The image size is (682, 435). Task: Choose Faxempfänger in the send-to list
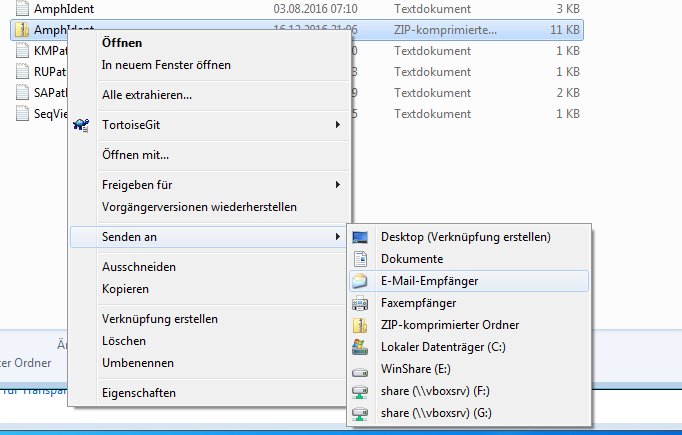point(419,303)
